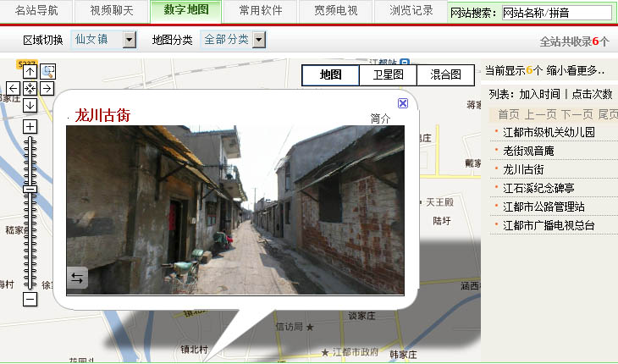The image size is (618, 364).
Task: Open the 常用软件 tab
Action: click(x=261, y=11)
